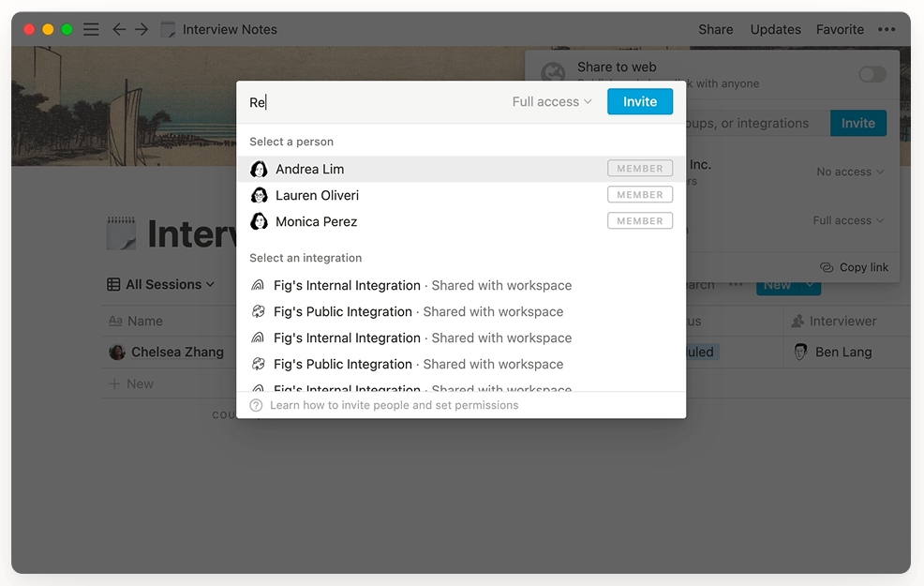Click first Fig's Internal Integration icon
This screenshot has width=924, height=586.
click(x=258, y=285)
